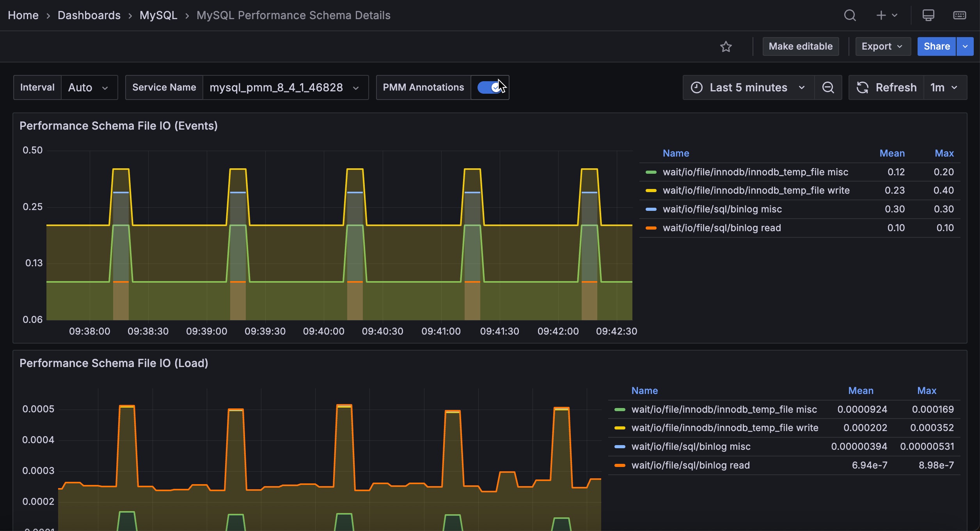Toggle kiosk mode with the monitor icon

pyautogui.click(x=928, y=15)
